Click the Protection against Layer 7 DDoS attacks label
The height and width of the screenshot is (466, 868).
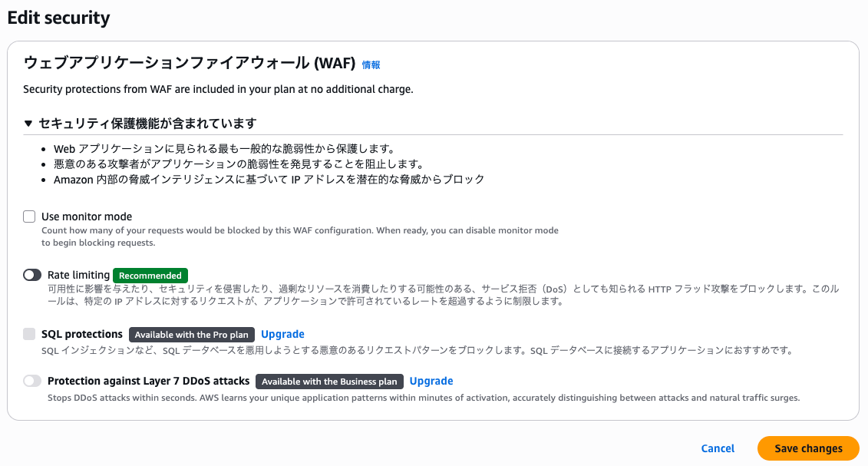coord(149,381)
